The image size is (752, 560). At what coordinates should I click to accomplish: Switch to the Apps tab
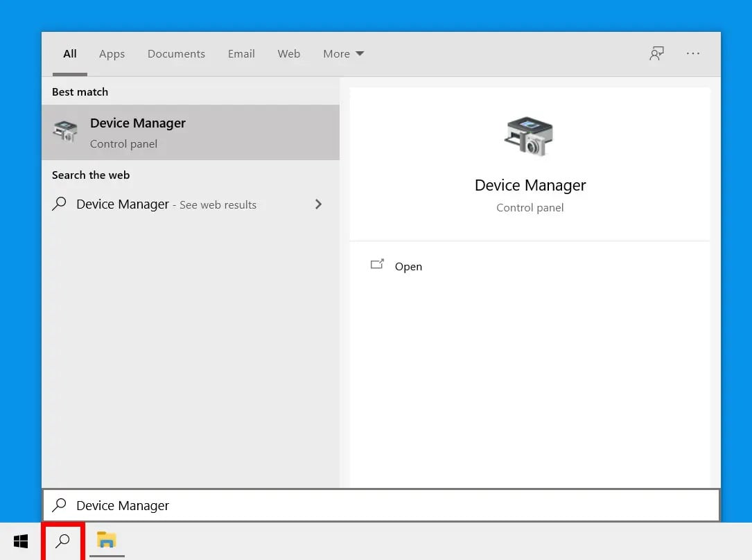tap(112, 53)
